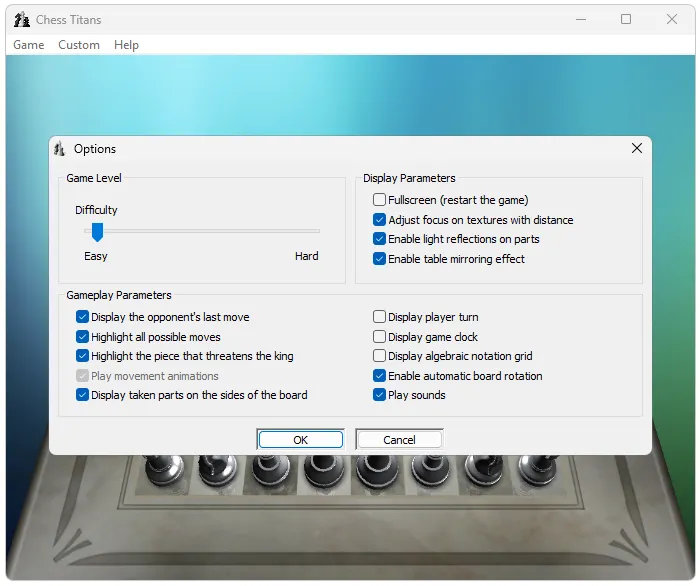Viewport: 700px width, 586px height.
Task: Disable Enable table mirroring effect
Action: pos(379,259)
